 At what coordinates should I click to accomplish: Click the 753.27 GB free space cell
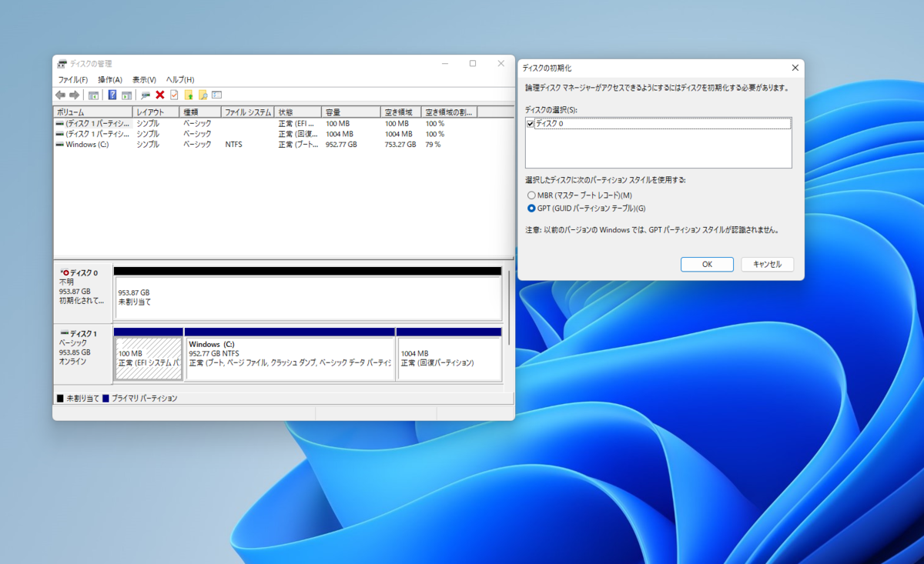coord(400,144)
